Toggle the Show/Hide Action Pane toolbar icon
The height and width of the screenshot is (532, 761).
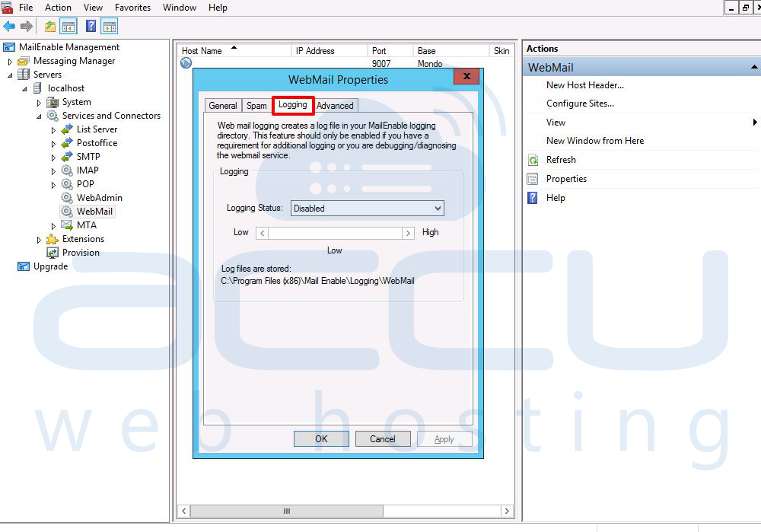(x=110, y=26)
